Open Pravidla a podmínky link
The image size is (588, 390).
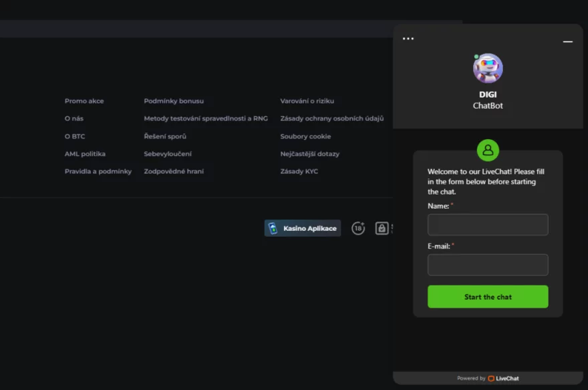pyautogui.click(x=98, y=171)
